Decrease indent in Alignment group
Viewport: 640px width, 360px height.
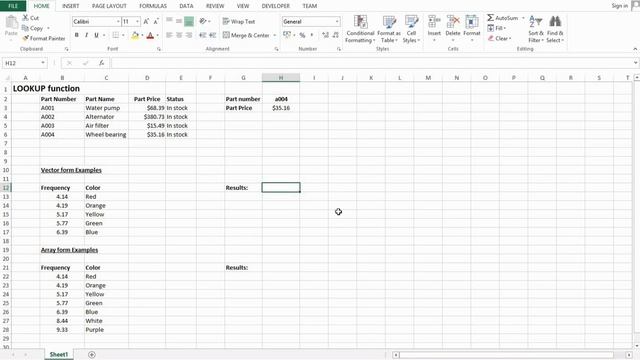[x=202, y=36]
